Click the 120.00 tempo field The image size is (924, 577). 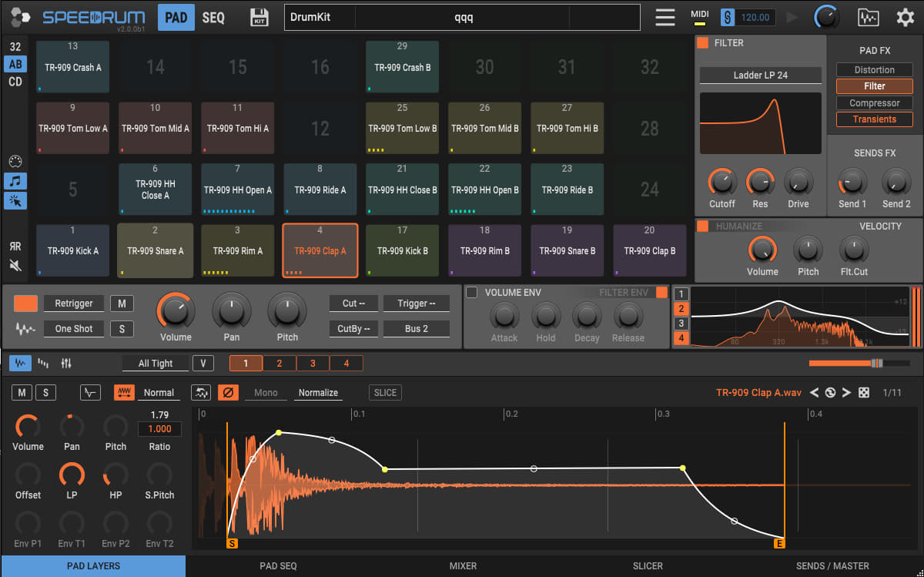(755, 17)
